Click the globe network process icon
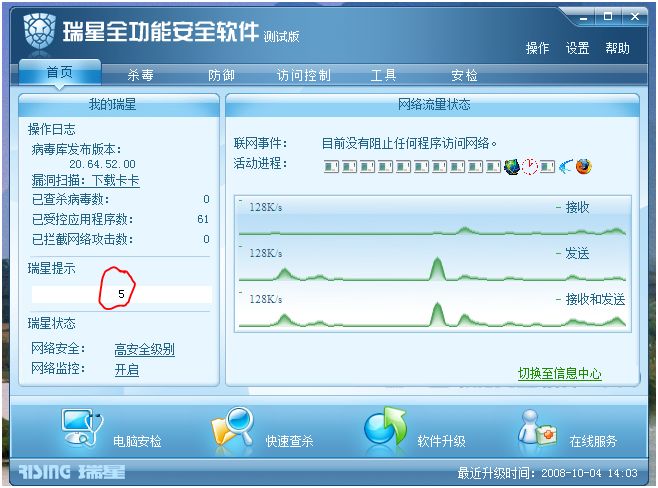658x488 pixels. click(x=512, y=167)
